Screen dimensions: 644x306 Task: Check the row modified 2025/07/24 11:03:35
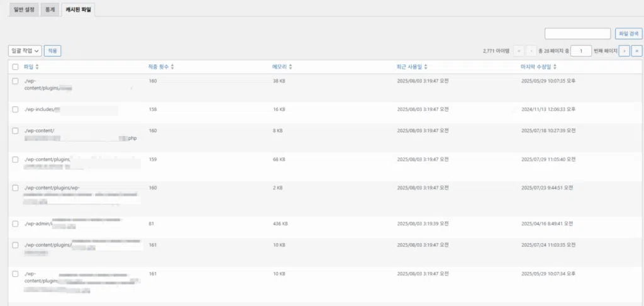point(15,245)
